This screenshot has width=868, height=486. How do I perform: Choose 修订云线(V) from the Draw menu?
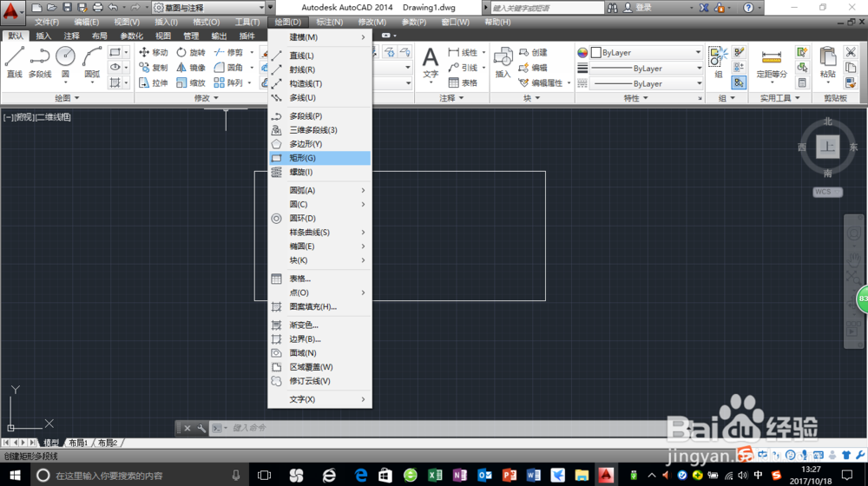point(319,381)
